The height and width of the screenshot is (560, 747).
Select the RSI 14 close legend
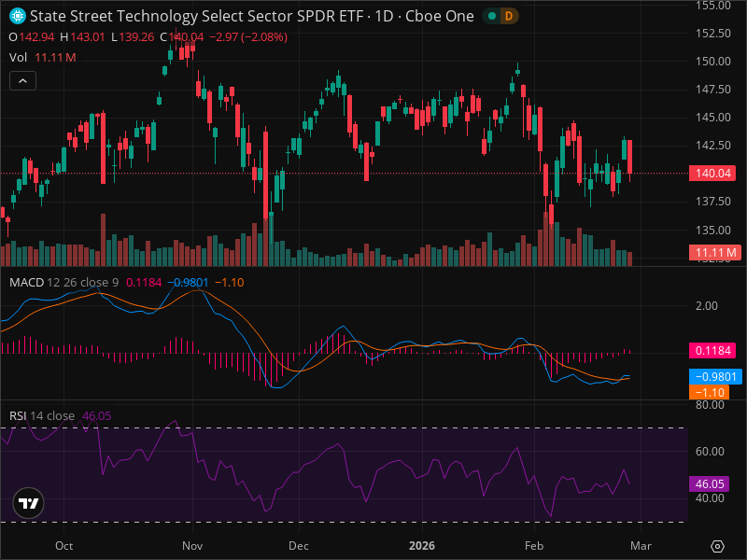(42, 415)
